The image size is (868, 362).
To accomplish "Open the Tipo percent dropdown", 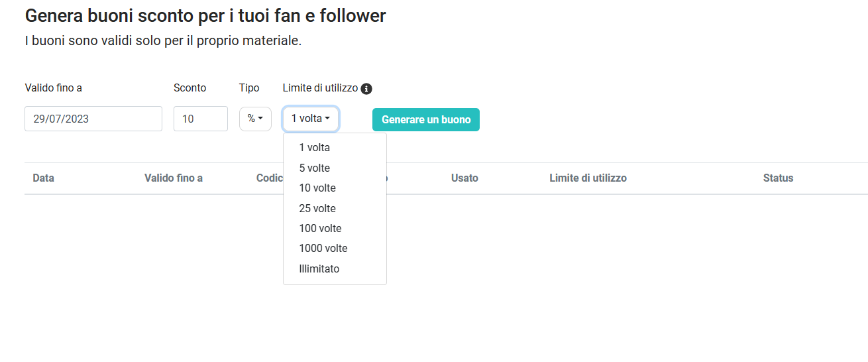I will click(x=255, y=119).
